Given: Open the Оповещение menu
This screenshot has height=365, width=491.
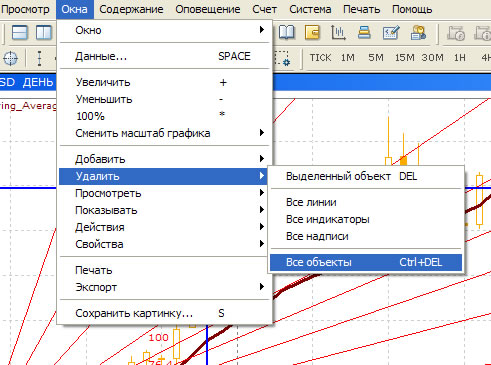Looking at the screenshot, I should click(208, 9).
